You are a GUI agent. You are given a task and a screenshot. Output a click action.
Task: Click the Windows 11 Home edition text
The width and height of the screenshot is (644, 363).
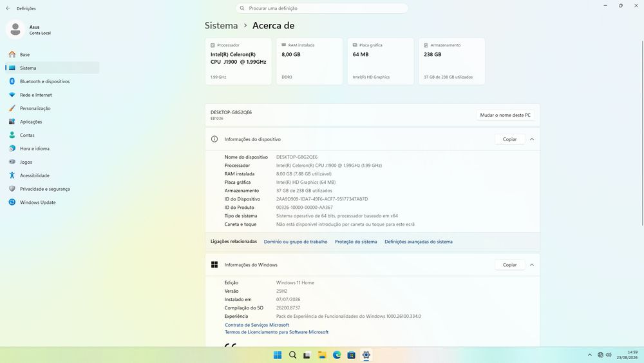pos(295,283)
